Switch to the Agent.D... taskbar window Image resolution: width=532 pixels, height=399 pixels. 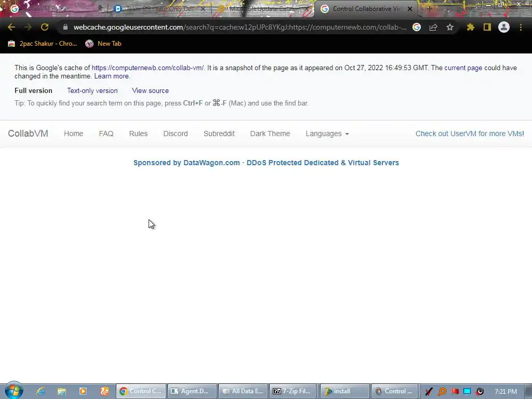tap(192, 391)
